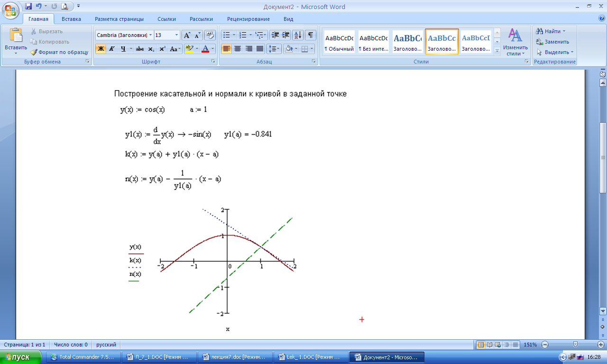Pick text highlight color yellow button

click(189, 49)
